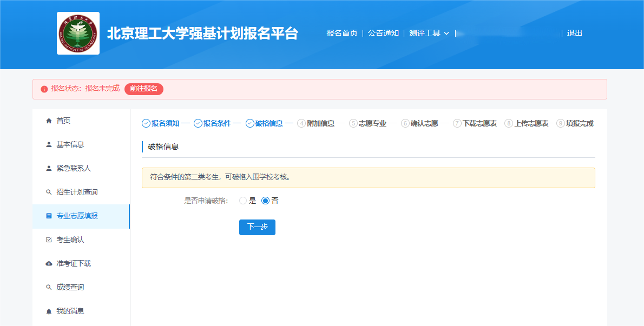Select 是 radio button for 申请破格

point(243,201)
